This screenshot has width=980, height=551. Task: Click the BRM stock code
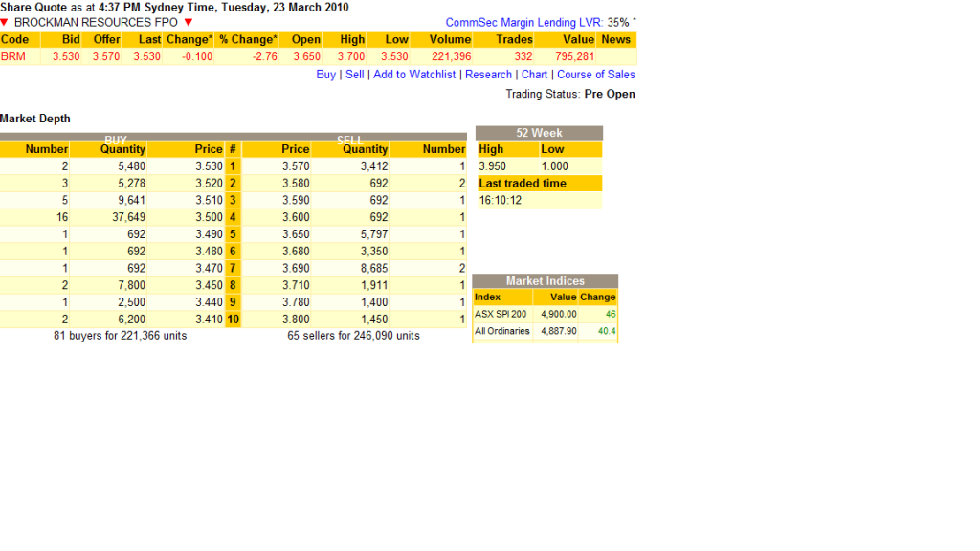click(x=13, y=56)
